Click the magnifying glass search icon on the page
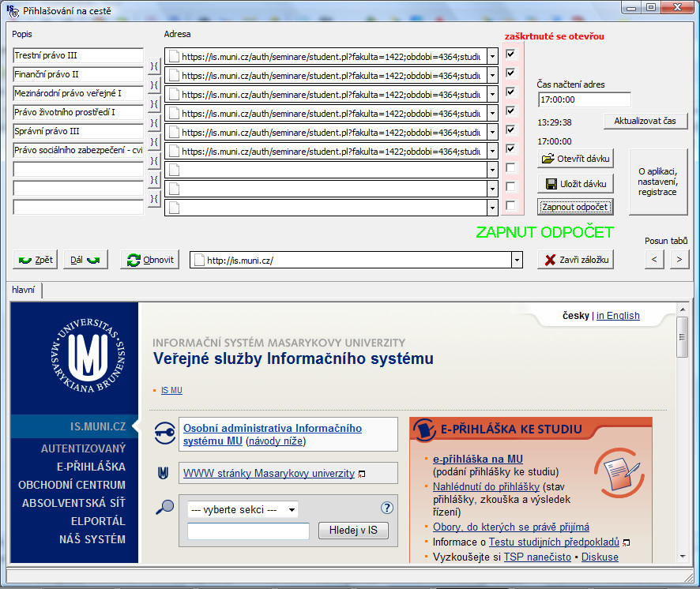This screenshot has height=589, width=700. tap(165, 508)
